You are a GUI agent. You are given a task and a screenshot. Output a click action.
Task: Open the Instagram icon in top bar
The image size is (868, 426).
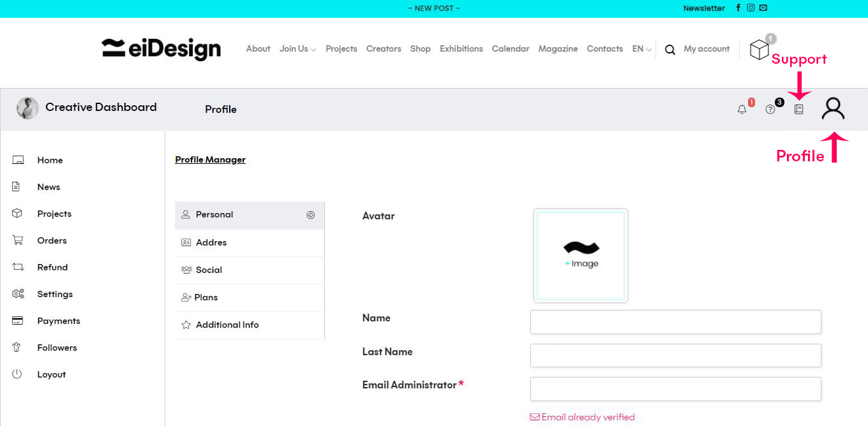[x=751, y=8]
